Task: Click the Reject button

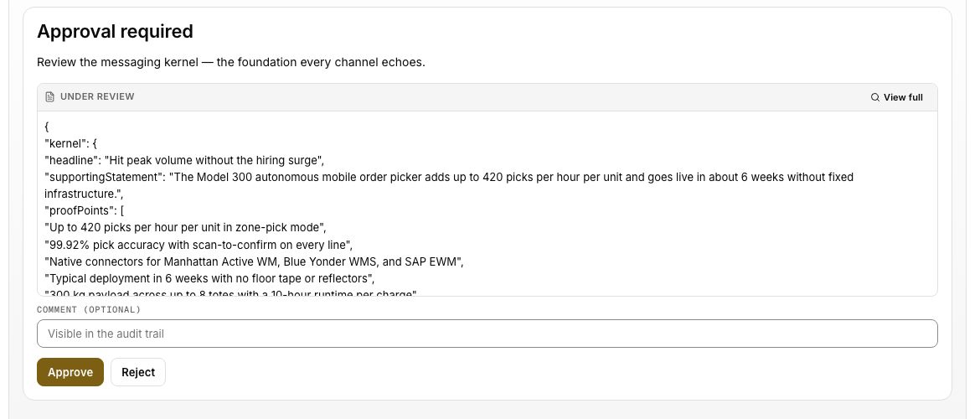Action: [x=138, y=372]
